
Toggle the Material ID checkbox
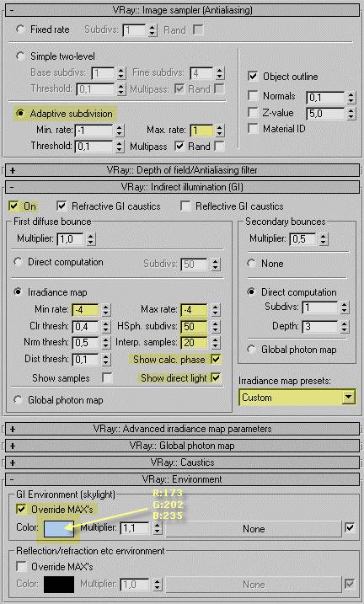[253, 128]
